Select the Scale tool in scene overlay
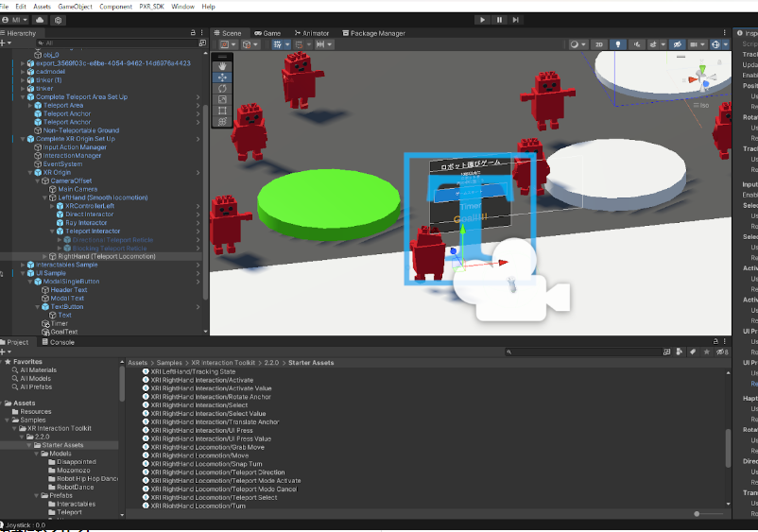This screenshot has width=758, height=532. coord(222,99)
